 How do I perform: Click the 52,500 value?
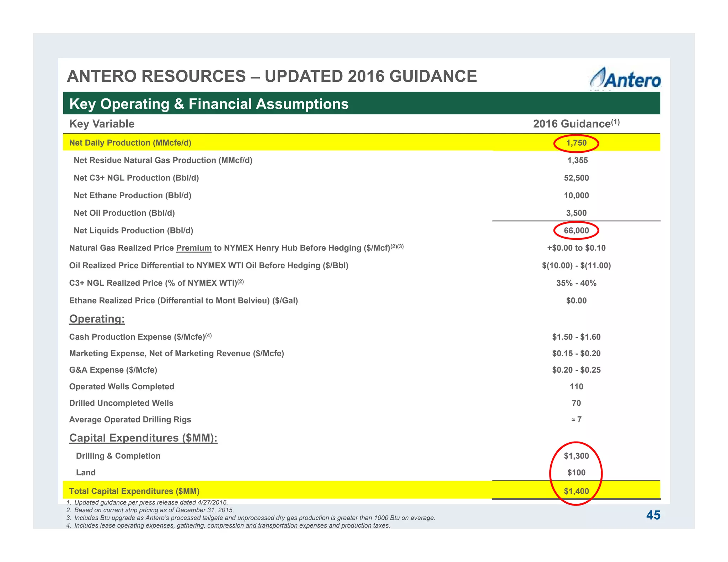(x=576, y=178)
